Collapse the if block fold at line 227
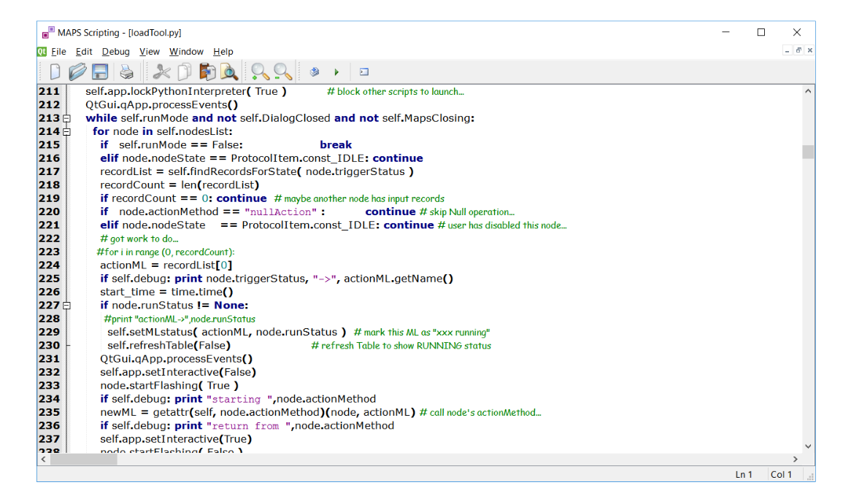843x504 pixels. [66, 305]
